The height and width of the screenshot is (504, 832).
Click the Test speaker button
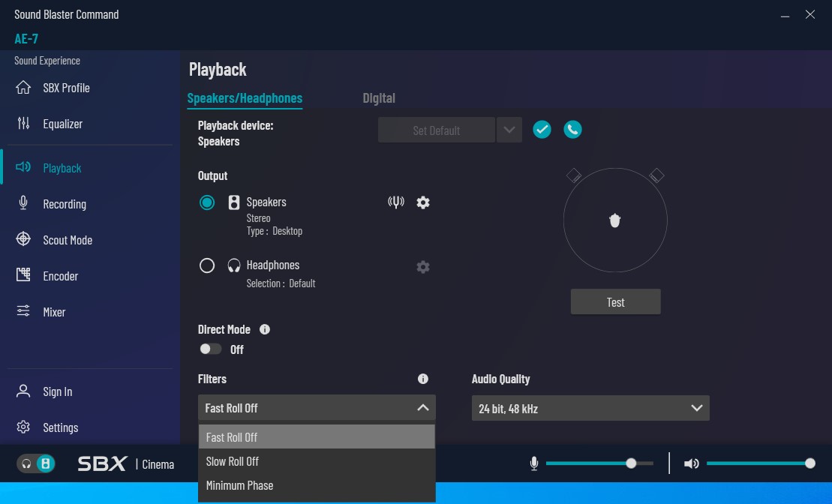click(x=615, y=301)
